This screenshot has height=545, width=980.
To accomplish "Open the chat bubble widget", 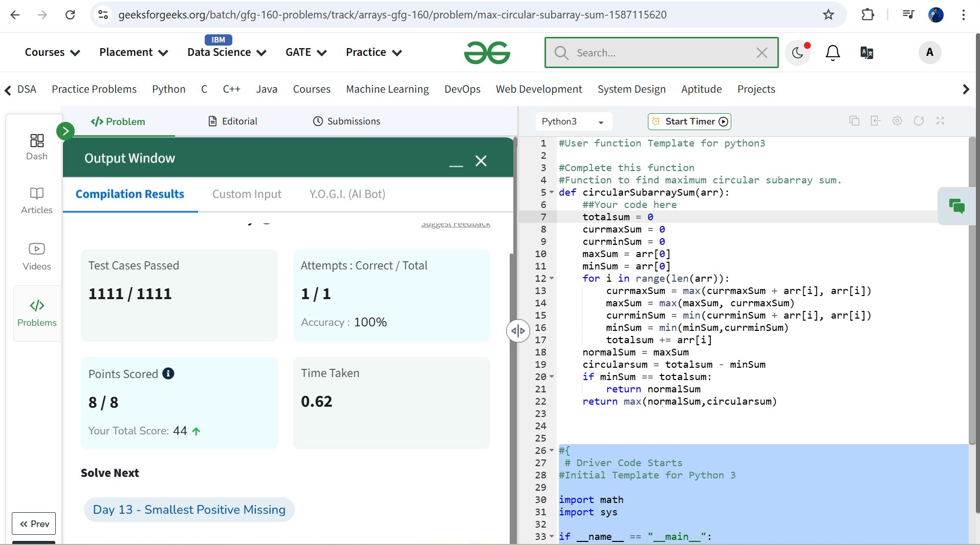I will pos(956,206).
